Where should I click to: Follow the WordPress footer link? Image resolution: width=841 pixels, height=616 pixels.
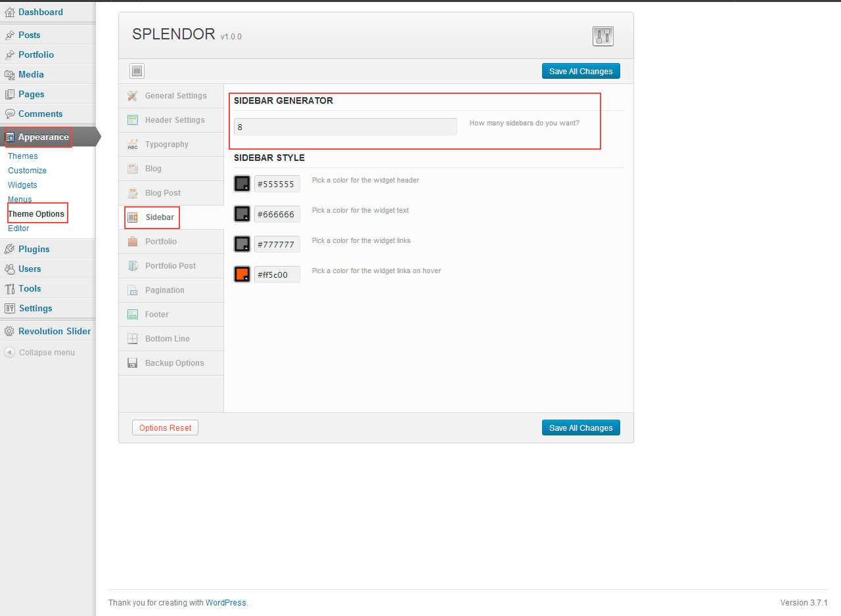pyautogui.click(x=225, y=603)
